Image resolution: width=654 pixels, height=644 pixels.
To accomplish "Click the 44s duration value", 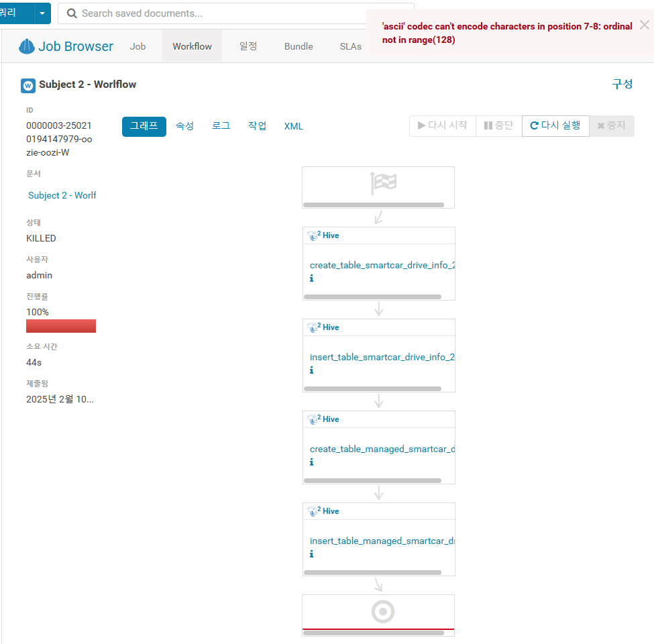I will tap(34, 362).
